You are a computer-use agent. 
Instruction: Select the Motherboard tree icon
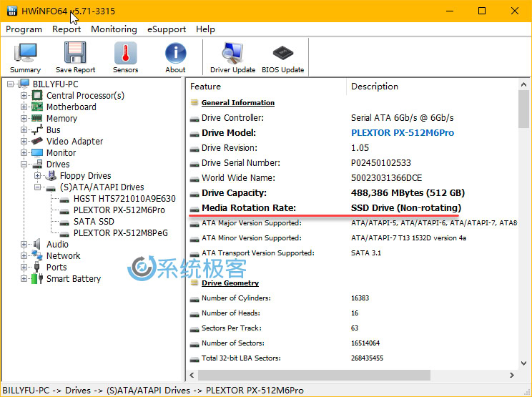point(37,107)
